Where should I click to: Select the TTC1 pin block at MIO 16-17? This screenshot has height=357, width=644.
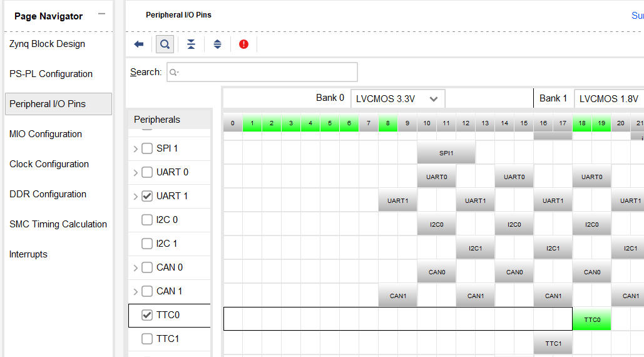click(x=553, y=343)
